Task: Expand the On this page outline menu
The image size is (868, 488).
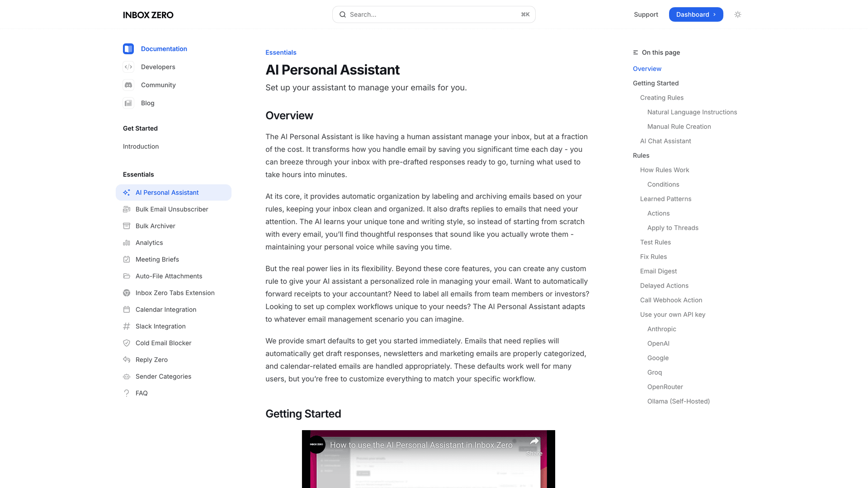Action: (635, 52)
